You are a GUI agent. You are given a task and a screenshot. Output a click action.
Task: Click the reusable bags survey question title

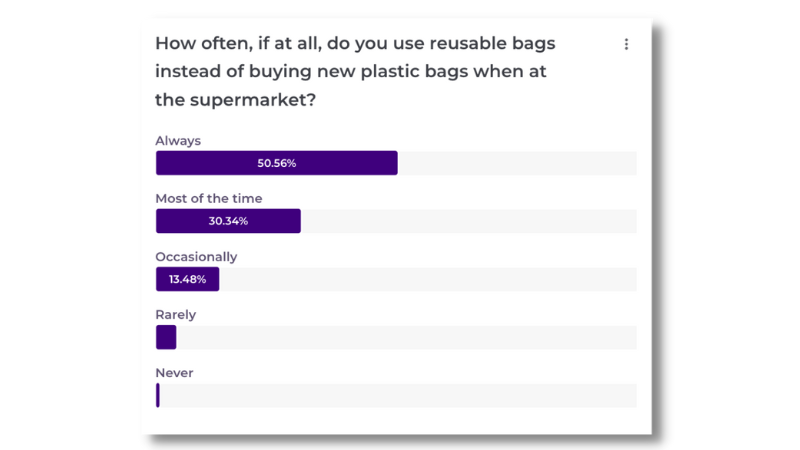coord(355,71)
